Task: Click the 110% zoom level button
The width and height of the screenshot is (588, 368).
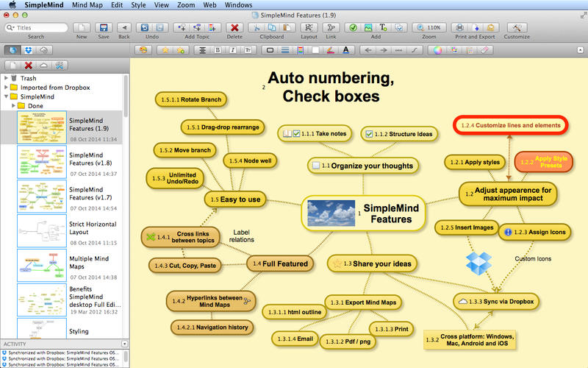Action: 434,27
